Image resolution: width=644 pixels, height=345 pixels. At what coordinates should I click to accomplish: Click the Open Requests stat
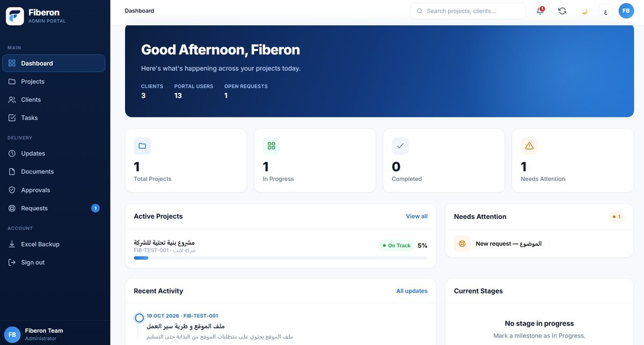(x=246, y=91)
